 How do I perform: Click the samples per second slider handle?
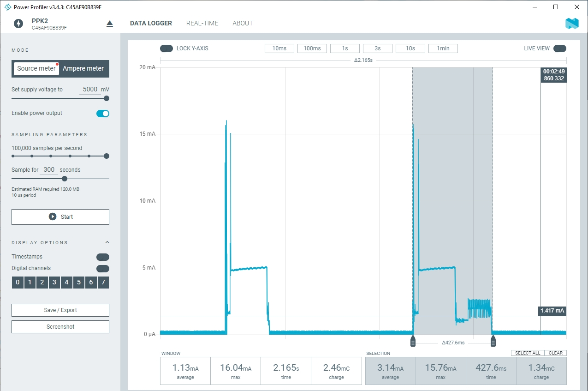point(107,156)
